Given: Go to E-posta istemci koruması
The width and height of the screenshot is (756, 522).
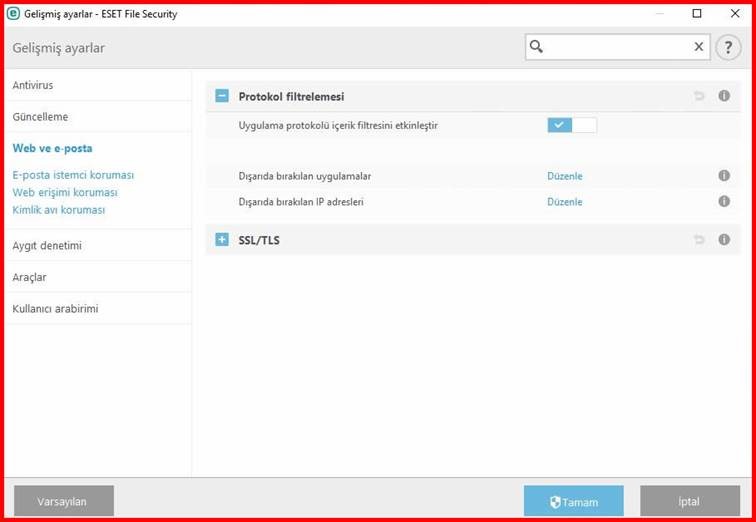Looking at the screenshot, I should tap(73, 175).
